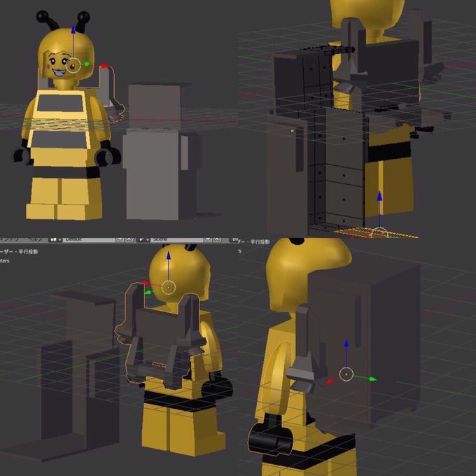Open the scene selector icon dropdown
Viewport: 476px width, 476px height.
tap(142, 239)
